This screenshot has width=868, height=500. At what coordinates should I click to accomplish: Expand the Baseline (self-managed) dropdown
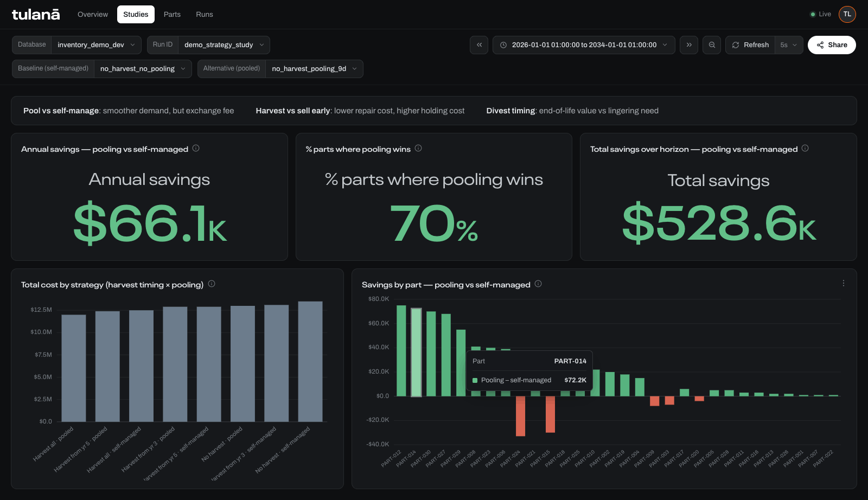point(143,69)
